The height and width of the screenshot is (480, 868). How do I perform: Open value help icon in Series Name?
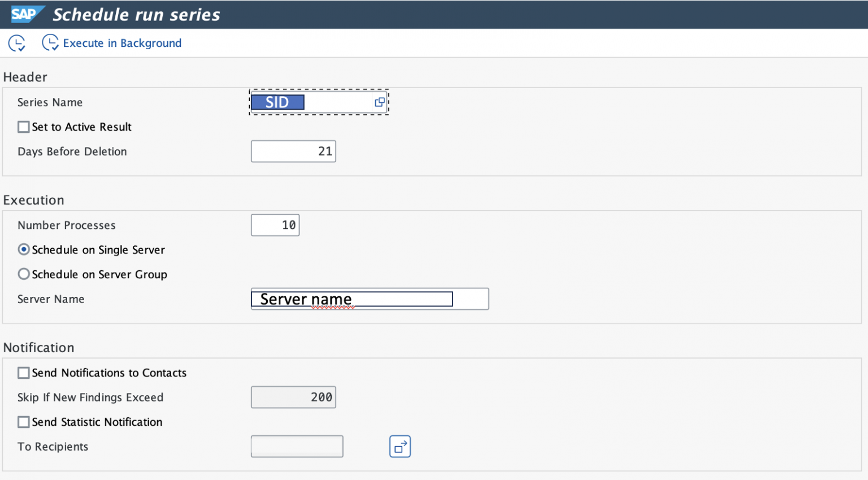(x=380, y=102)
